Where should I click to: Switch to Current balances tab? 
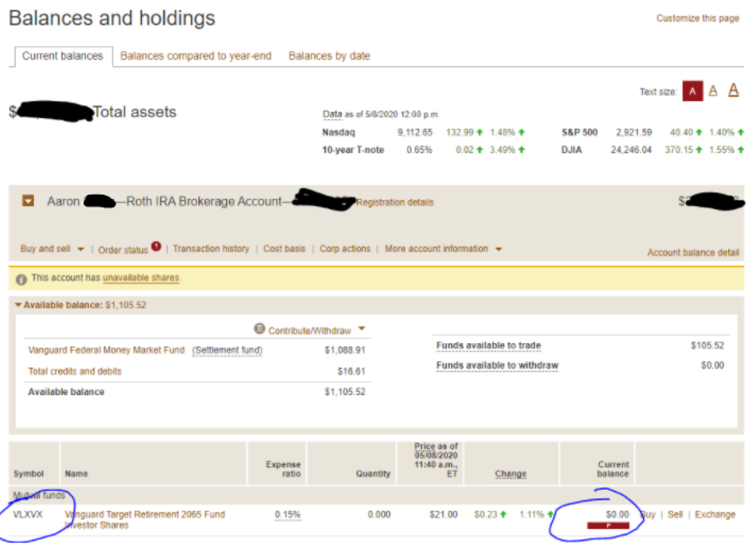point(63,56)
